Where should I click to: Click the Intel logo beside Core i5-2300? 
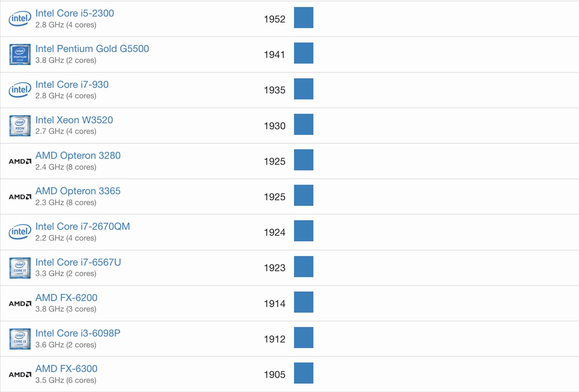pos(20,19)
